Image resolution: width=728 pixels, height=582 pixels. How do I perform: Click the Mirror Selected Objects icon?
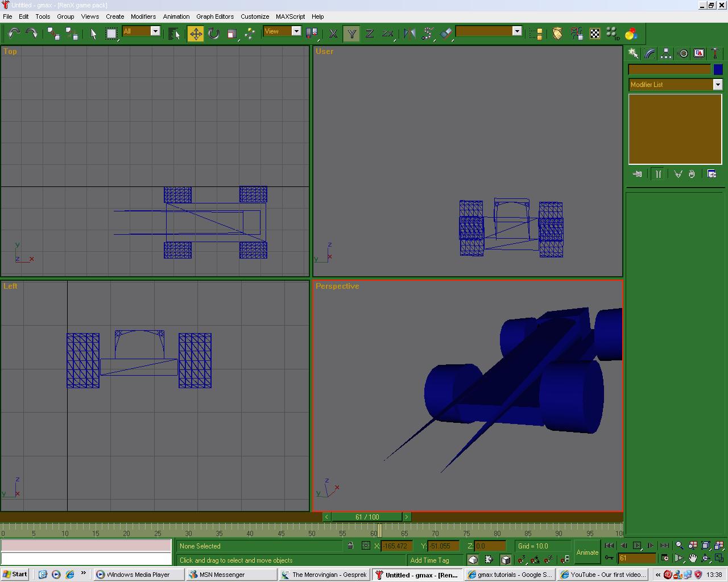coord(409,34)
